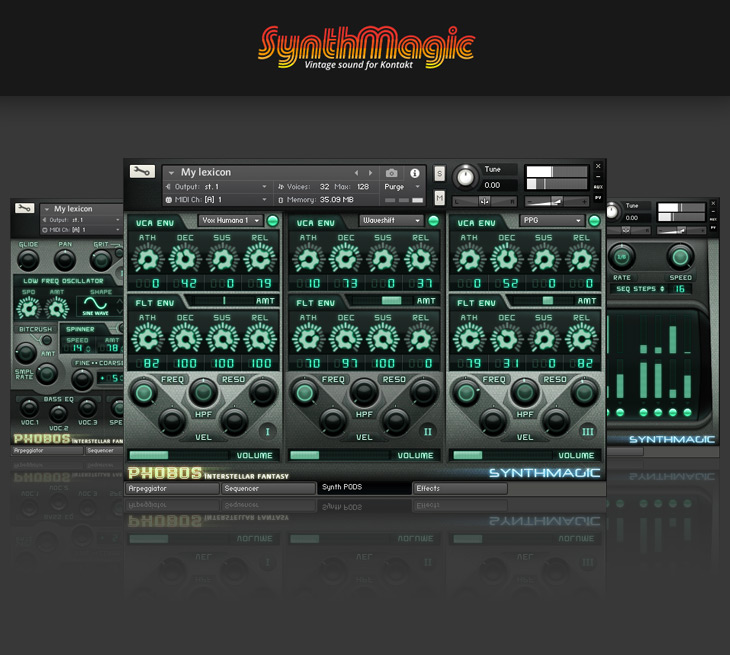
Task: Select pod III round button
Action: (588, 432)
